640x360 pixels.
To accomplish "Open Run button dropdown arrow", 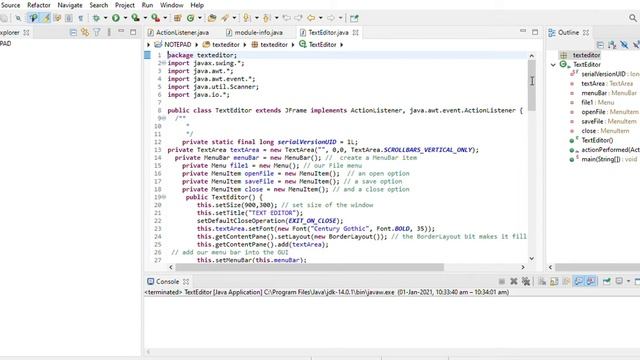I will (x=125, y=18).
